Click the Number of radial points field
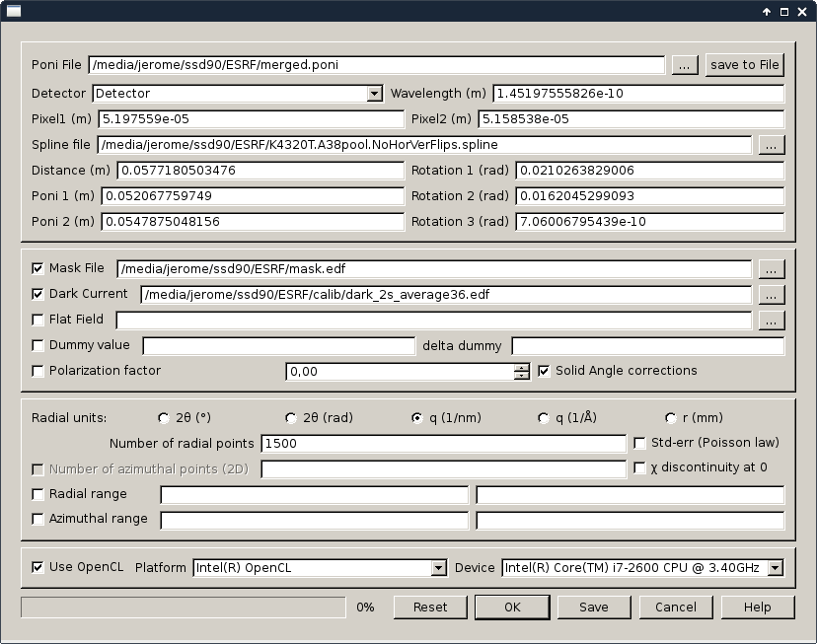 point(443,444)
